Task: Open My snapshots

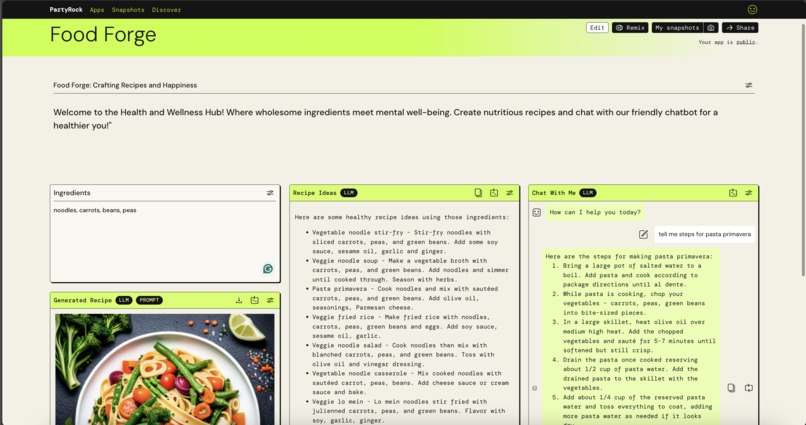Action: click(677, 28)
